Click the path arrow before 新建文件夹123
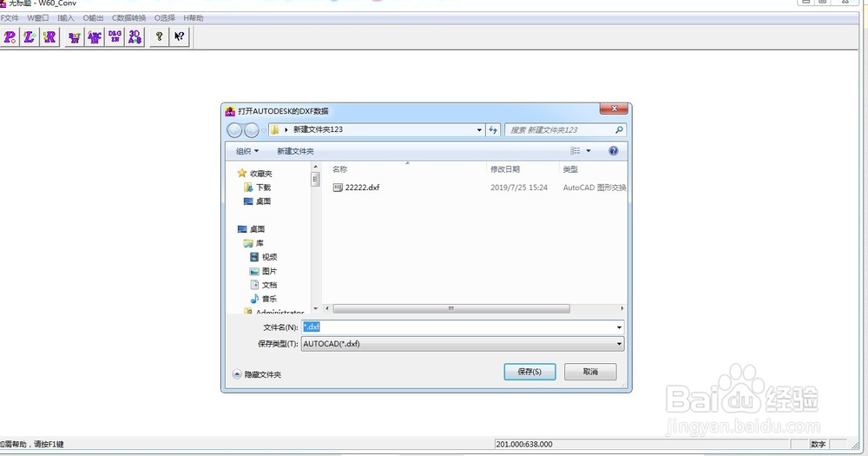Screen dimensions: 868x456 coord(286,129)
